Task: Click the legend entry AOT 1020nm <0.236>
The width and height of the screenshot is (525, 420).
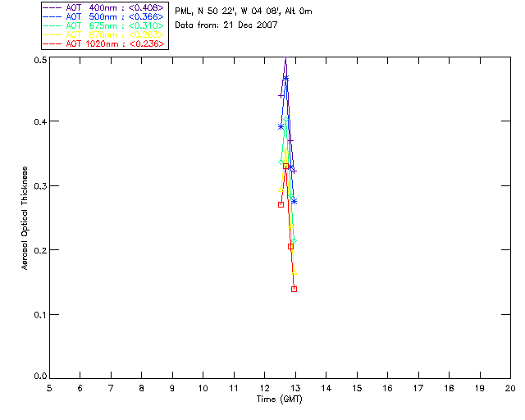Action: (x=104, y=43)
